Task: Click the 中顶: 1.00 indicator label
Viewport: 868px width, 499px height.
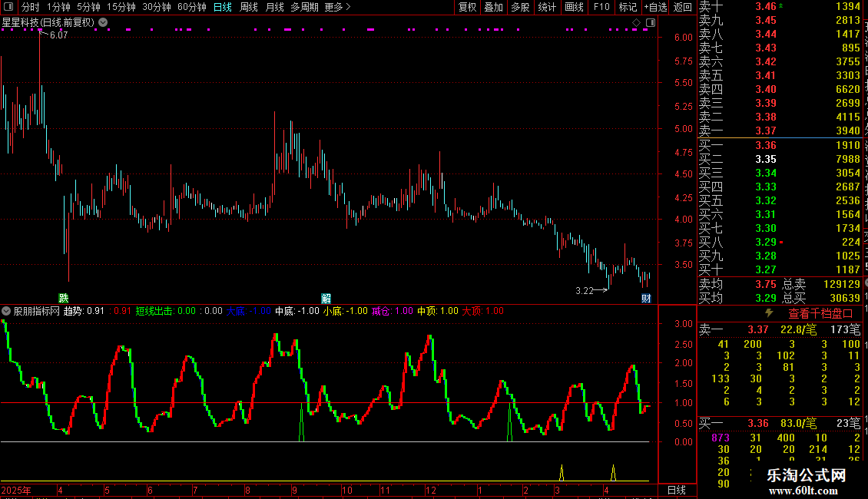Action: pos(438,311)
